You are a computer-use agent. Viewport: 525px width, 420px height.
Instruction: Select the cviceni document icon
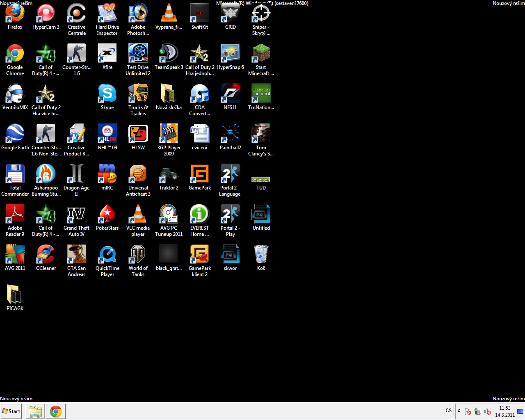[200, 137]
